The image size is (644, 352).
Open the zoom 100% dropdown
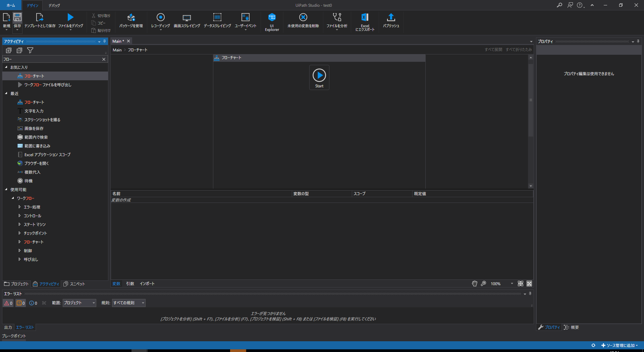pyautogui.click(x=512, y=284)
